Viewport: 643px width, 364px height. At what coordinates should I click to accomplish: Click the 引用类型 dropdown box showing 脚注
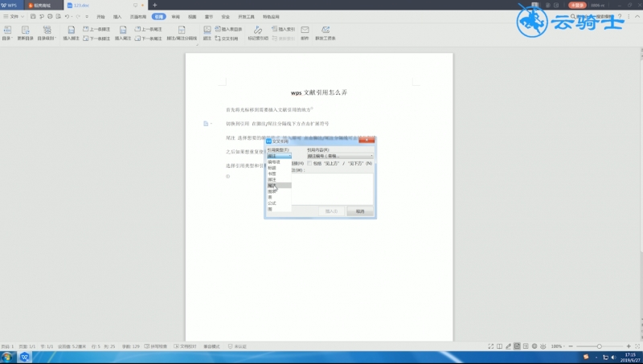(x=279, y=156)
